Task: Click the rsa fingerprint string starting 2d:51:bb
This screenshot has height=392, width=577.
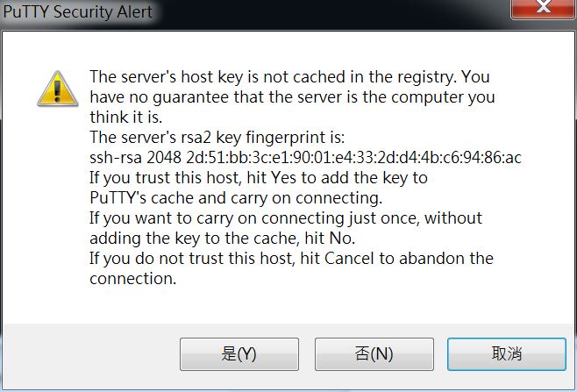Action: (x=353, y=158)
